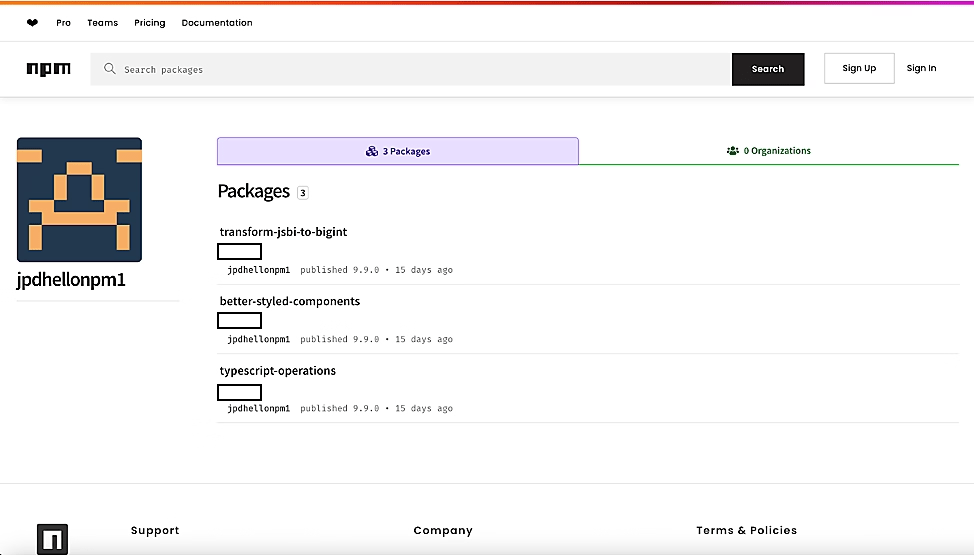Focus the Search packages input field

411,69
